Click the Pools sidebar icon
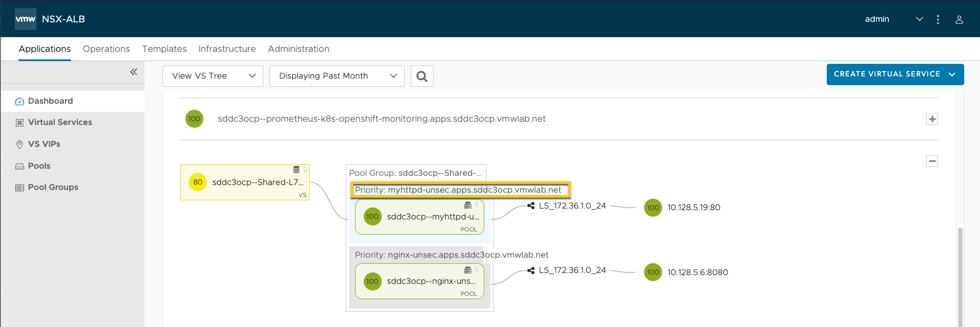This screenshot has height=327, width=980. 20,167
